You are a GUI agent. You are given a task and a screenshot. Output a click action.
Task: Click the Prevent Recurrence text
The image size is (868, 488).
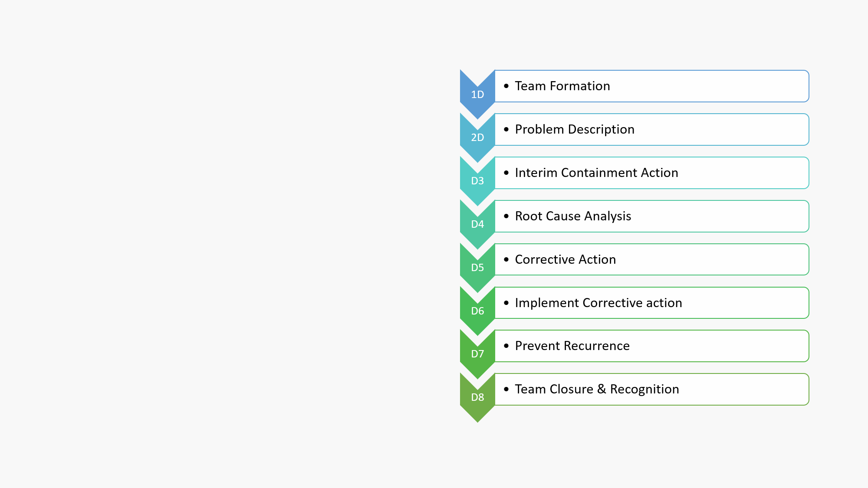click(572, 346)
